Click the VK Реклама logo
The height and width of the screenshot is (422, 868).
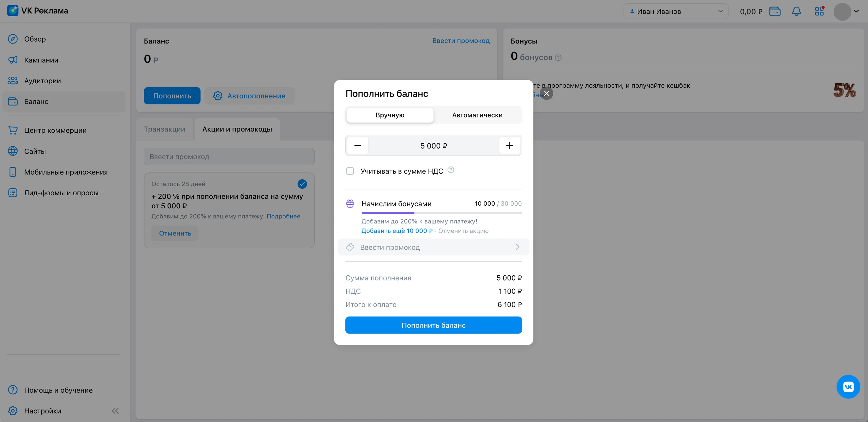(x=37, y=11)
